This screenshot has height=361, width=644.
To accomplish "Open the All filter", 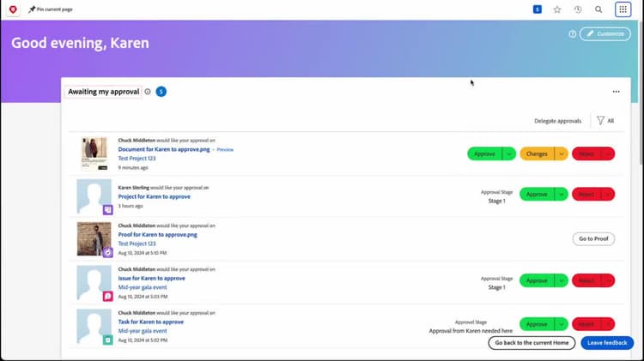I will point(605,121).
